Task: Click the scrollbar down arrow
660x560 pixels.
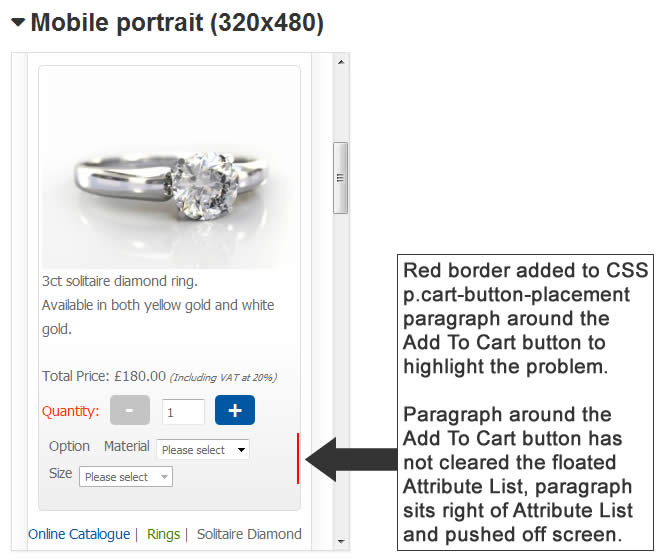Action: [340, 541]
